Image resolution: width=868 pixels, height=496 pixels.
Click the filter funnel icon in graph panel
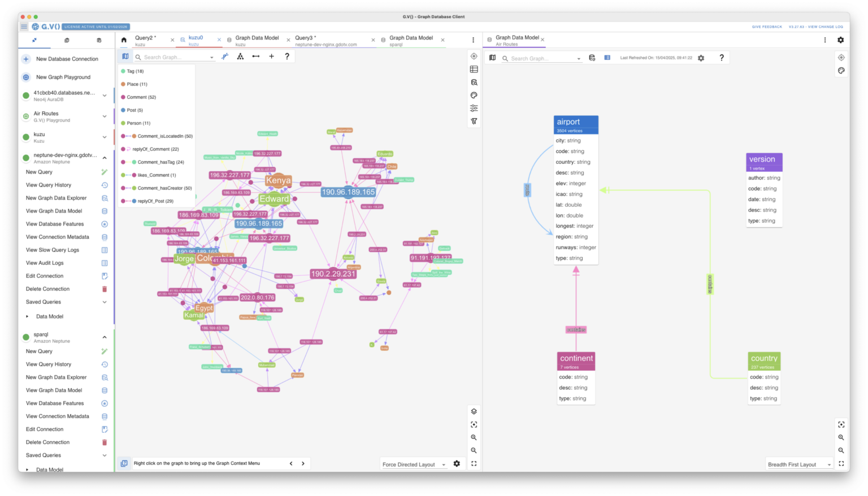[x=474, y=121]
